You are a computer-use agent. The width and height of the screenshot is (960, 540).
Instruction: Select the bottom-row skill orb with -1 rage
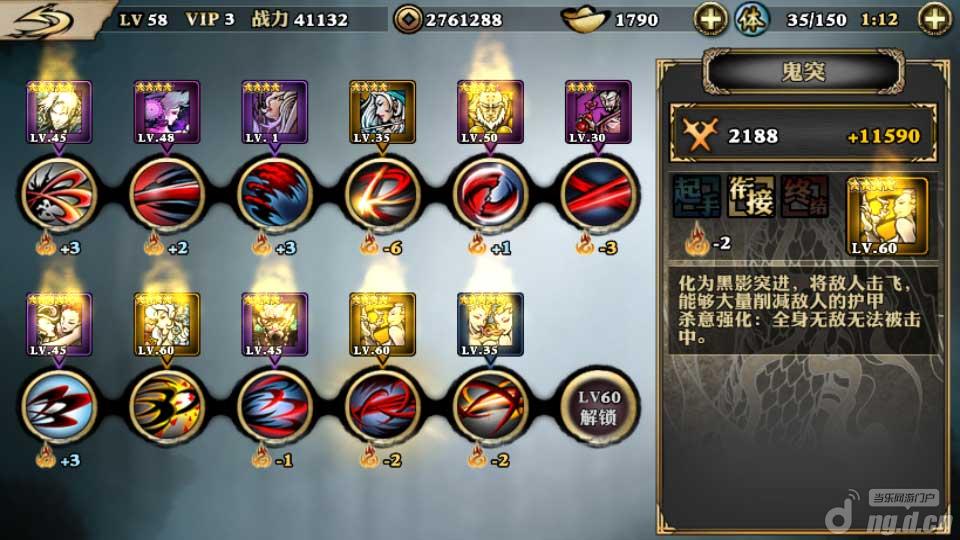tap(274, 406)
